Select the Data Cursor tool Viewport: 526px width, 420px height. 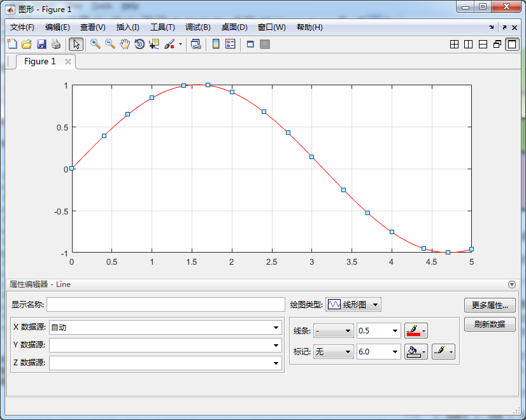[154, 44]
